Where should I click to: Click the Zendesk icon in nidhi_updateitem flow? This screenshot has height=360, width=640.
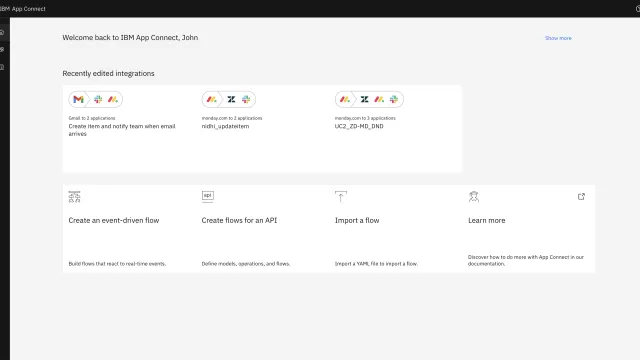point(231,99)
